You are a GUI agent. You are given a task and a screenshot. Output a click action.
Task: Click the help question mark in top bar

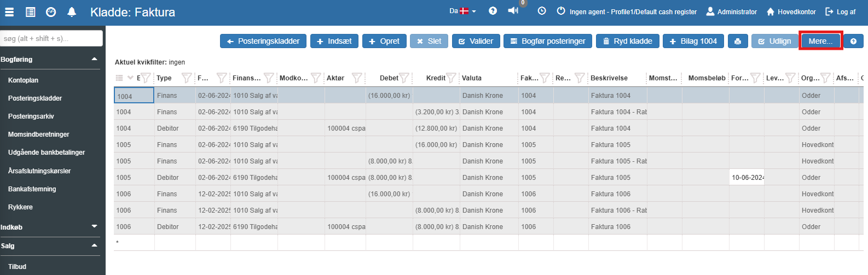coord(493,11)
